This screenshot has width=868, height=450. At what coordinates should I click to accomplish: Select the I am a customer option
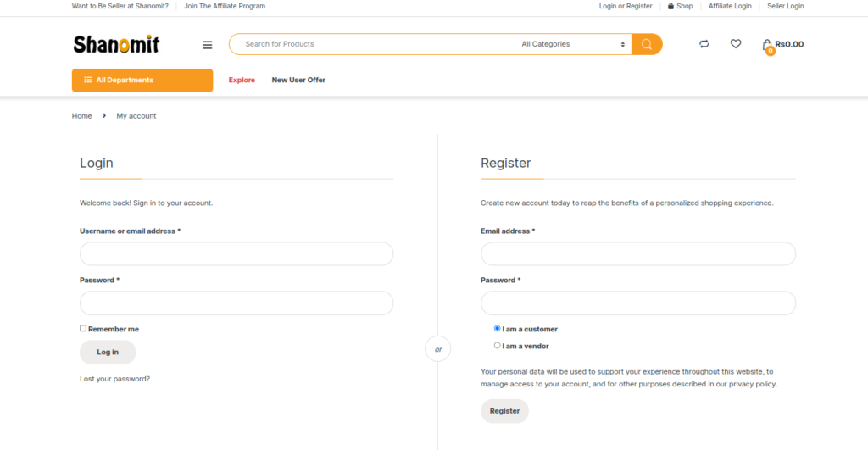[497, 328]
